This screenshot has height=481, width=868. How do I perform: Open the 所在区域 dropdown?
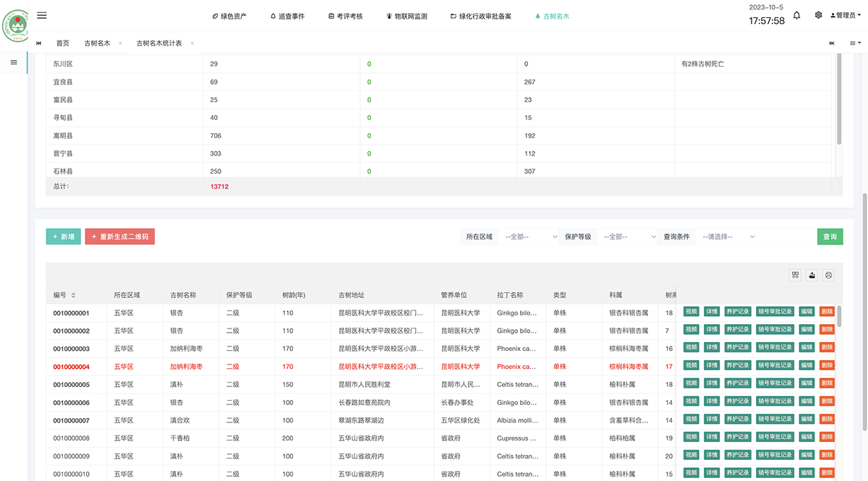click(530, 237)
